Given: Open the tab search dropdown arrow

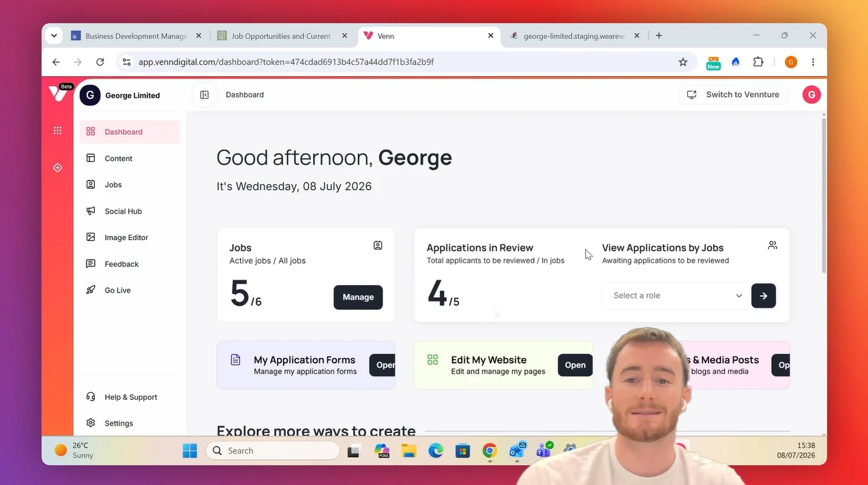Looking at the screenshot, I should [x=54, y=35].
